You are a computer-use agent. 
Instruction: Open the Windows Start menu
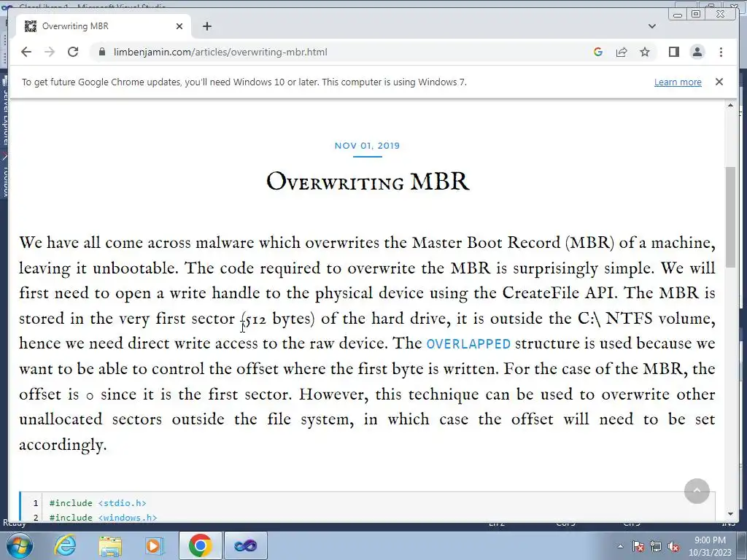[18, 545]
